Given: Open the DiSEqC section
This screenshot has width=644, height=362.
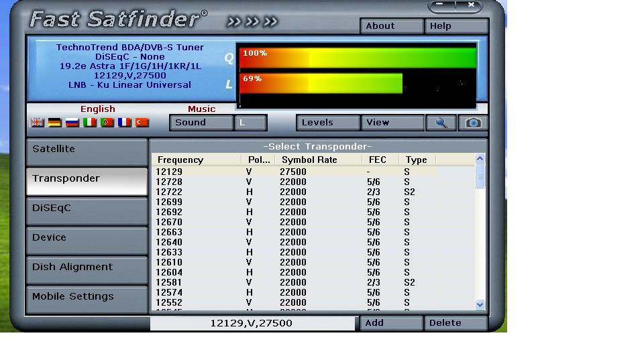Looking at the screenshot, I should tap(87, 211).
